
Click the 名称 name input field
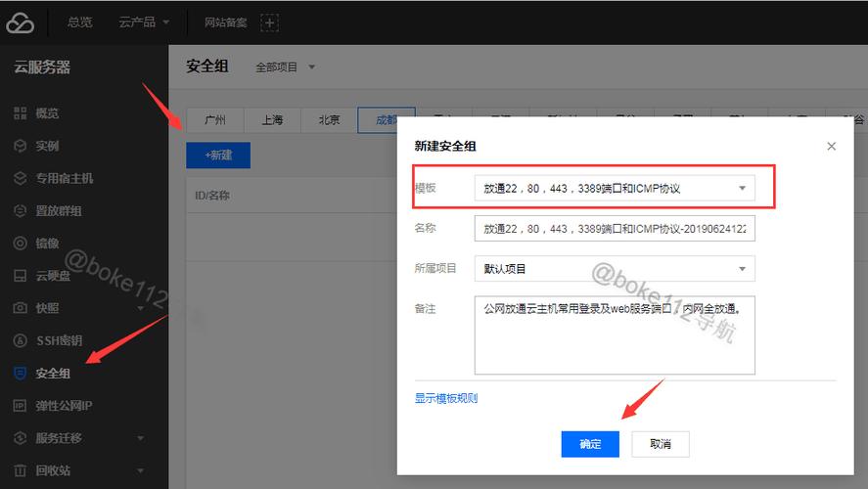pos(615,229)
